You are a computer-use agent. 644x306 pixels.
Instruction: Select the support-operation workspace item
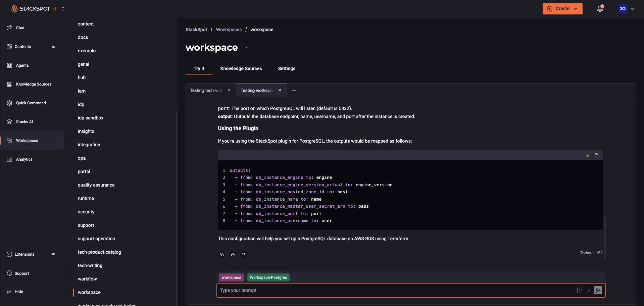pos(96,239)
